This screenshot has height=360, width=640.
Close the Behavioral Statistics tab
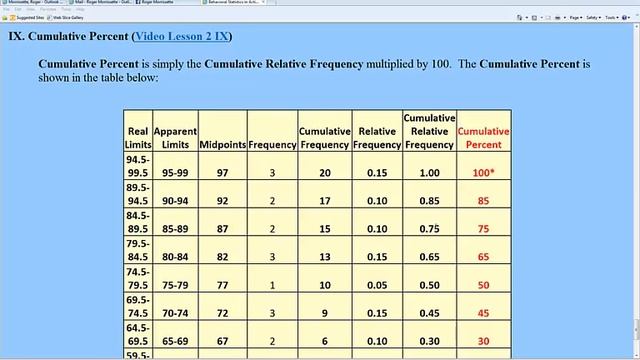point(263,2)
